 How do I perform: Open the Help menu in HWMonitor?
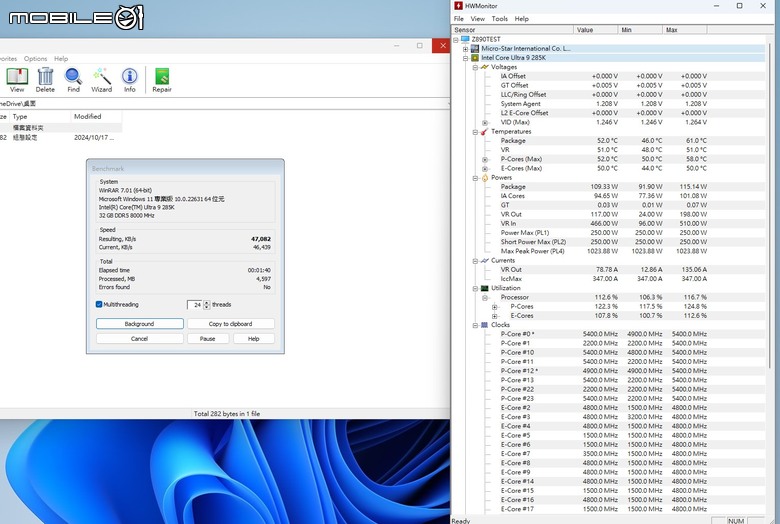click(x=521, y=18)
